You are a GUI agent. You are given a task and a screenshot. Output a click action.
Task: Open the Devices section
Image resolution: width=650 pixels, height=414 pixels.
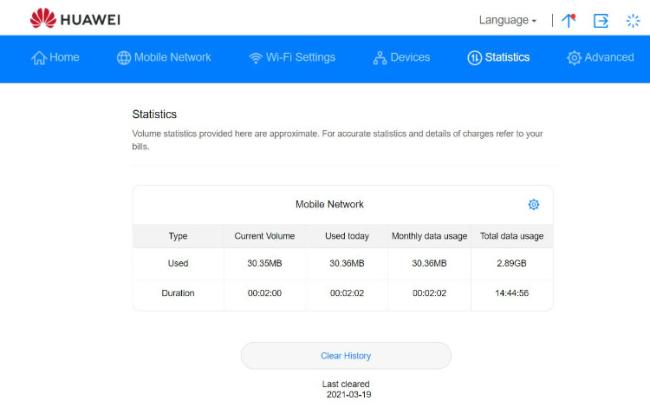[400, 58]
